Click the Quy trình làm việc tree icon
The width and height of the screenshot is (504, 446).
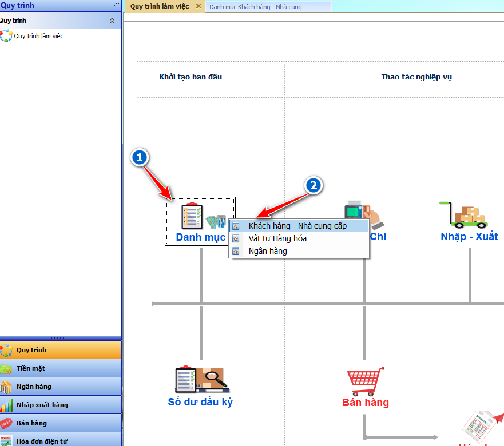pyautogui.click(x=6, y=36)
